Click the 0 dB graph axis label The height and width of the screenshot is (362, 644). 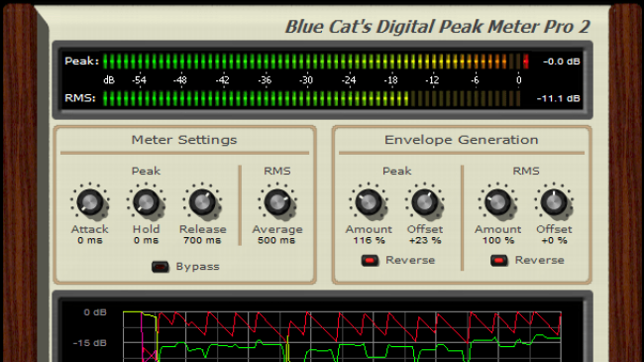coord(95,312)
